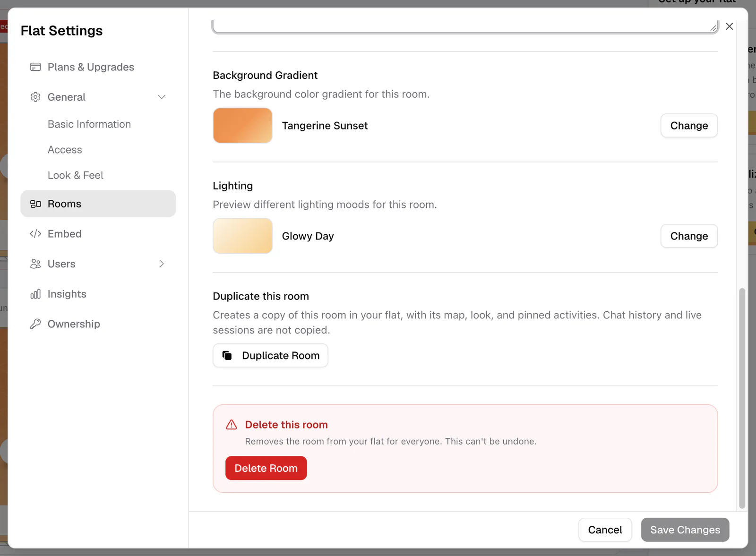Click the Glowy Day lighting swatch
756x556 pixels.
click(x=243, y=236)
